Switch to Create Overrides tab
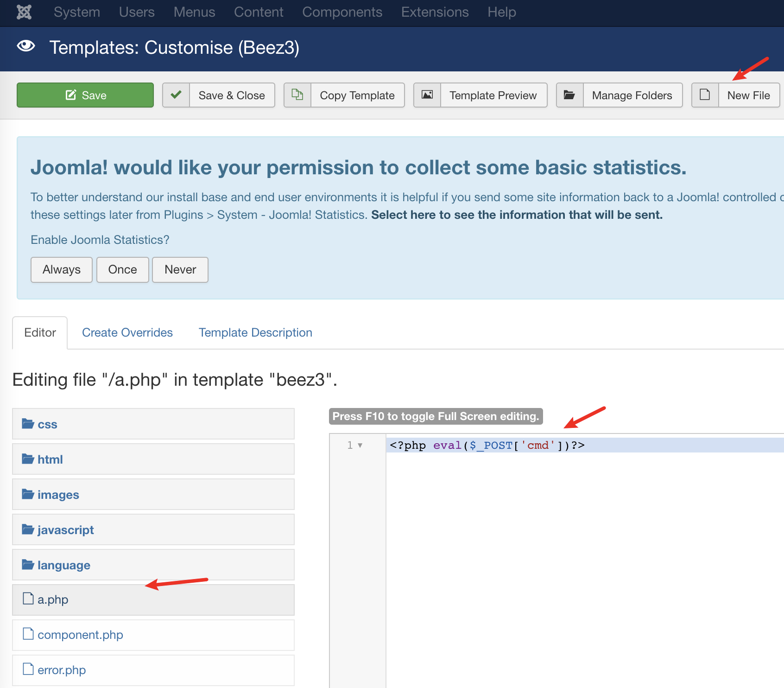The height and width of the screenshot is (688, 784). click(127, 332)
